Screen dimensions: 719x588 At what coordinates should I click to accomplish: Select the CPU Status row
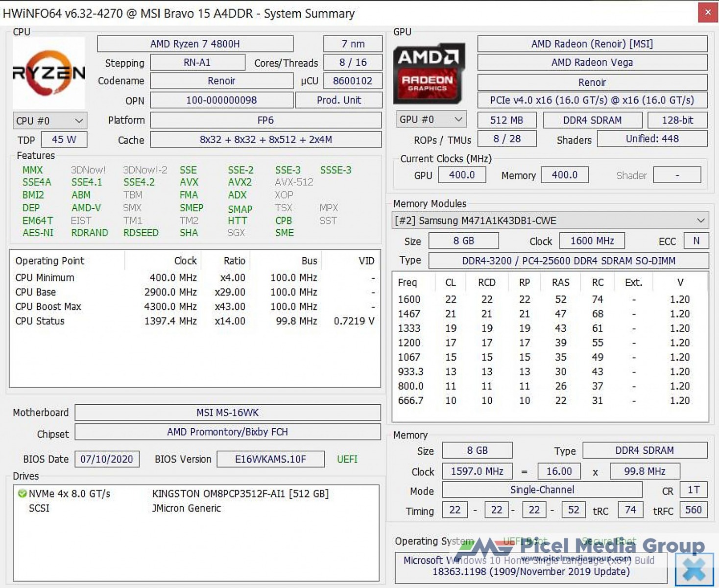(x=195, y=321)
